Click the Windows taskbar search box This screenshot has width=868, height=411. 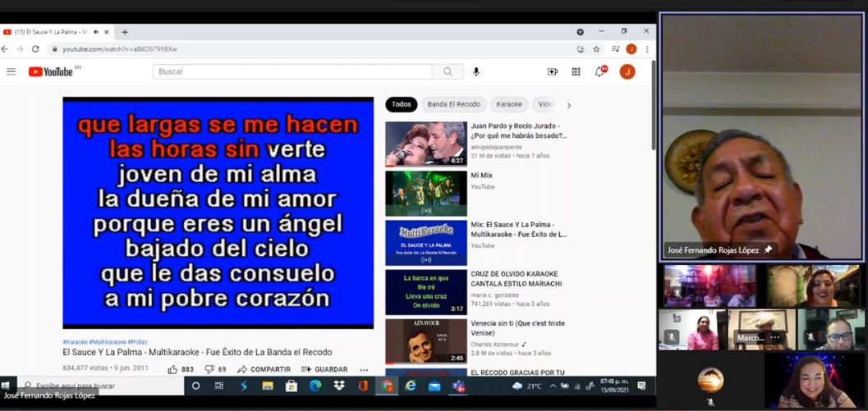pyautogui.click(x=103, y=386)
